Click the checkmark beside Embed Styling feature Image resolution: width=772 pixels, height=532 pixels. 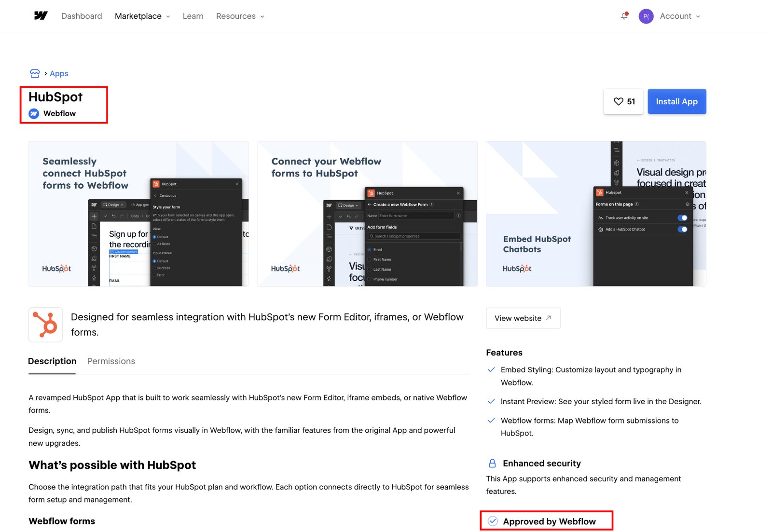point(491,369)
